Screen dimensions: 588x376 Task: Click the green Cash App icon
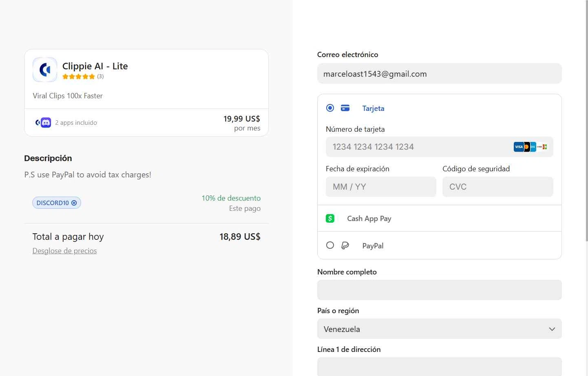[x=330, y=218]
